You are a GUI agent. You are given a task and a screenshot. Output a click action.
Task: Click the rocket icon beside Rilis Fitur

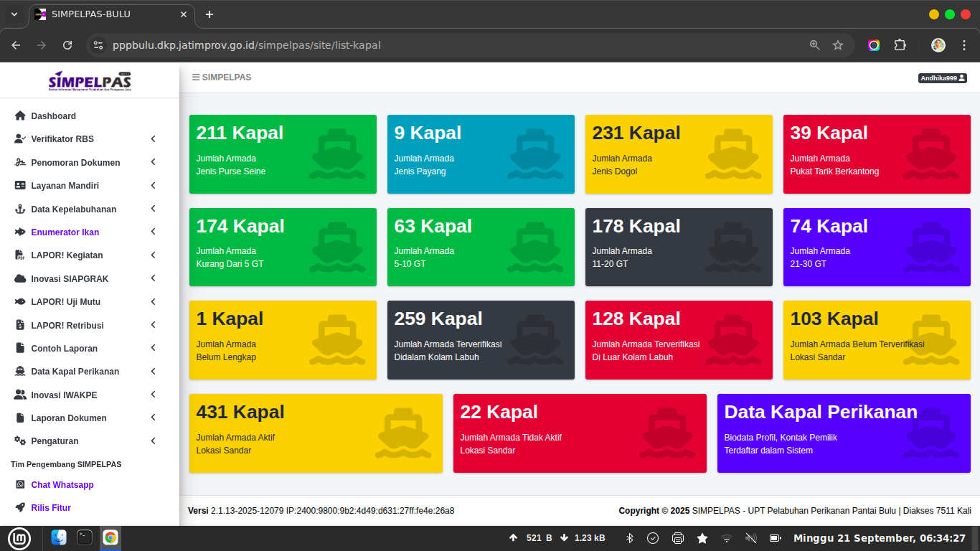[x=20, y=508]
